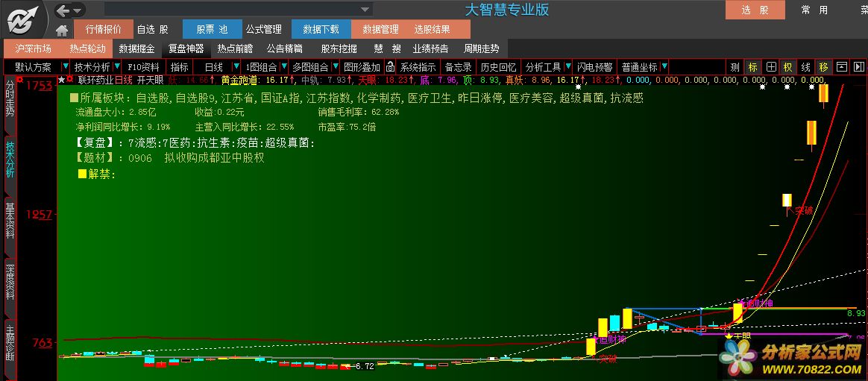Viewport: 868px width, 381px height.
Task: Toggle the 线 line button
Action: (806, 67)
